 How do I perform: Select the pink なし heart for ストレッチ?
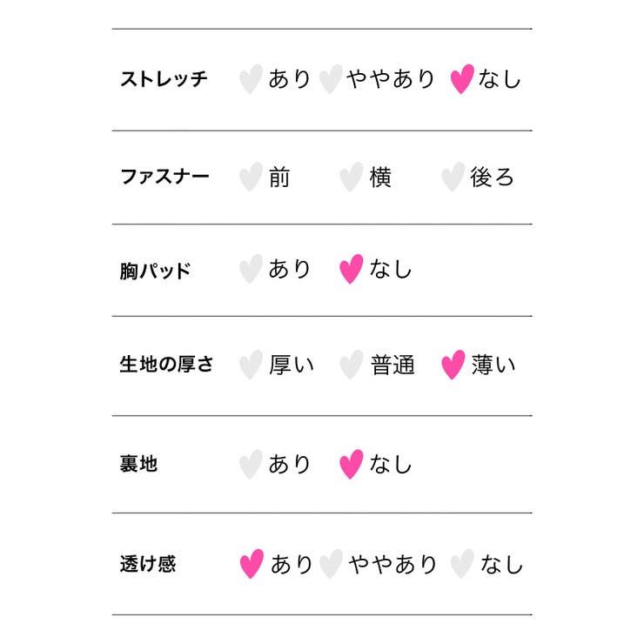[x=462, y=79]
